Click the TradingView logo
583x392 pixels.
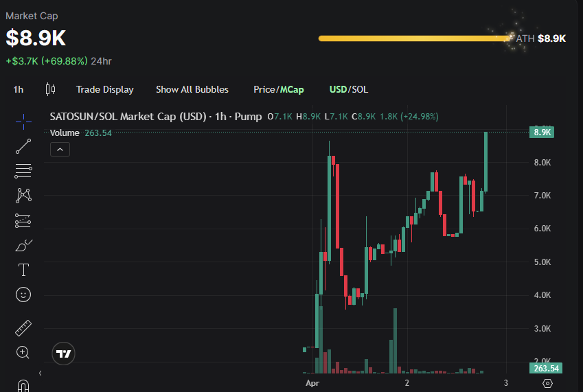click(63, 354)
